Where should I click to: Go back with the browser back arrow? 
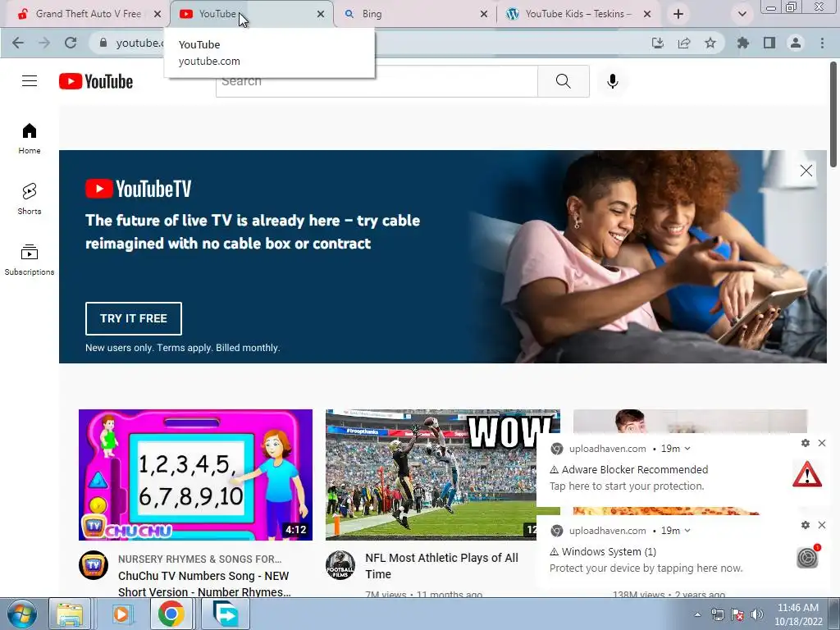18,43
